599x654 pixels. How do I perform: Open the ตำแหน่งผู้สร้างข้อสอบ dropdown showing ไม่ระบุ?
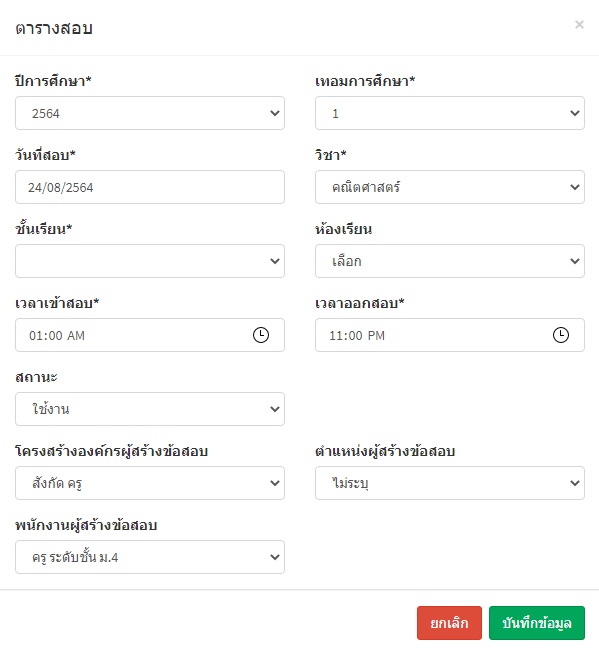(450, 483)
